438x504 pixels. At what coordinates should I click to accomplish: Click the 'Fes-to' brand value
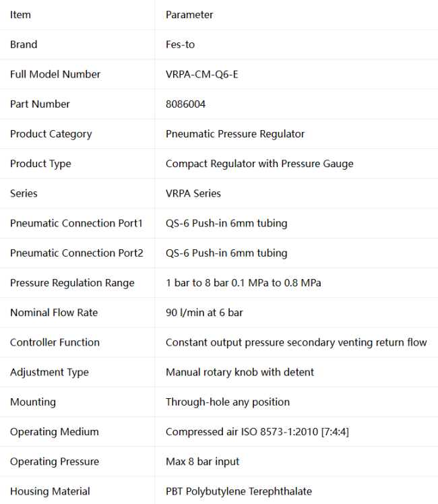pyautogui.click(x=180, y=44)
